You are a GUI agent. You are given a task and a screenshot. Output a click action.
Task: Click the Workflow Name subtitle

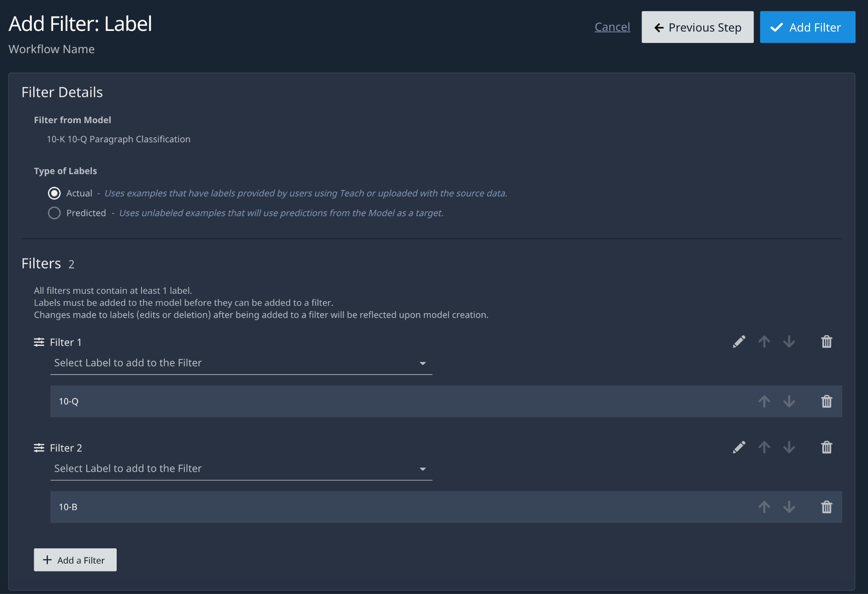[x=52, y=49]
